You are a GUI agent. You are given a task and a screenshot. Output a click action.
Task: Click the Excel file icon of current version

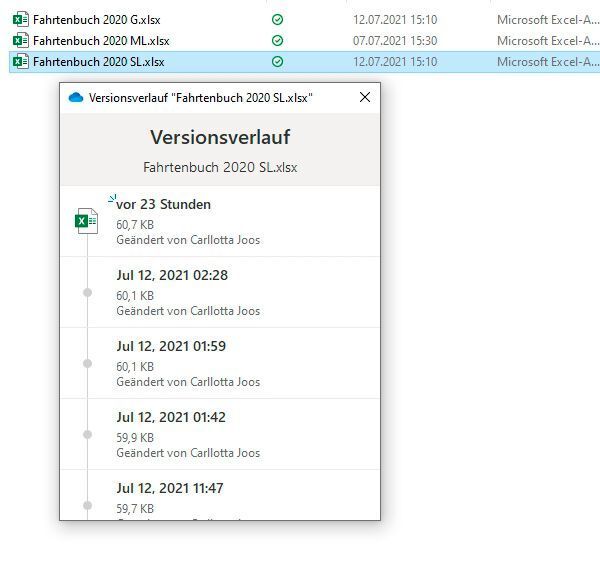pyautogui.click(x=86, y=221)
